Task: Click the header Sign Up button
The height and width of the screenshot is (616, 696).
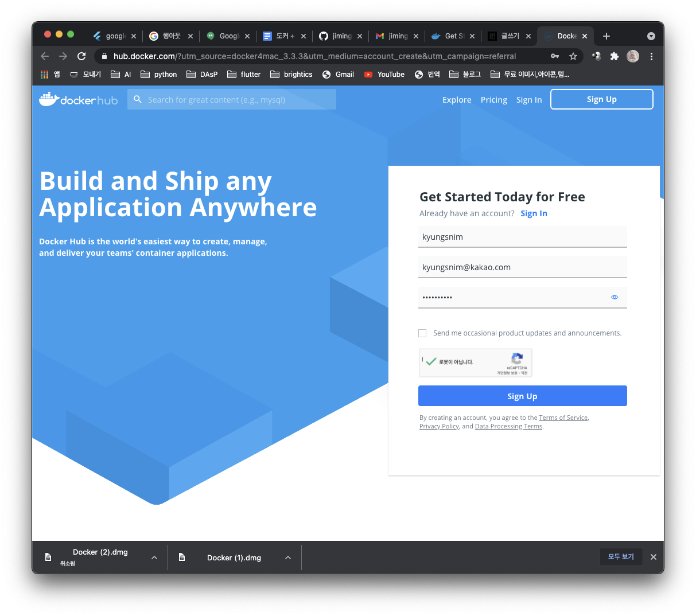Action: pos(602,99)
